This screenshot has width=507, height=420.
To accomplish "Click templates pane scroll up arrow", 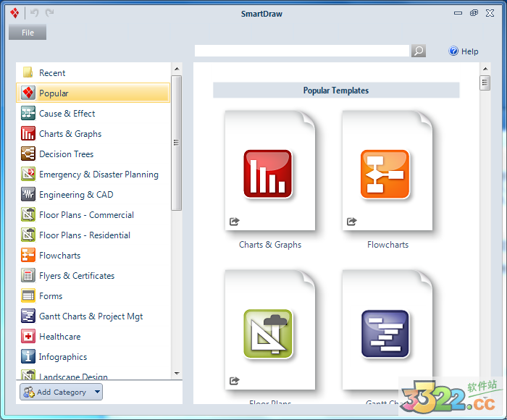I will [485, 69].
